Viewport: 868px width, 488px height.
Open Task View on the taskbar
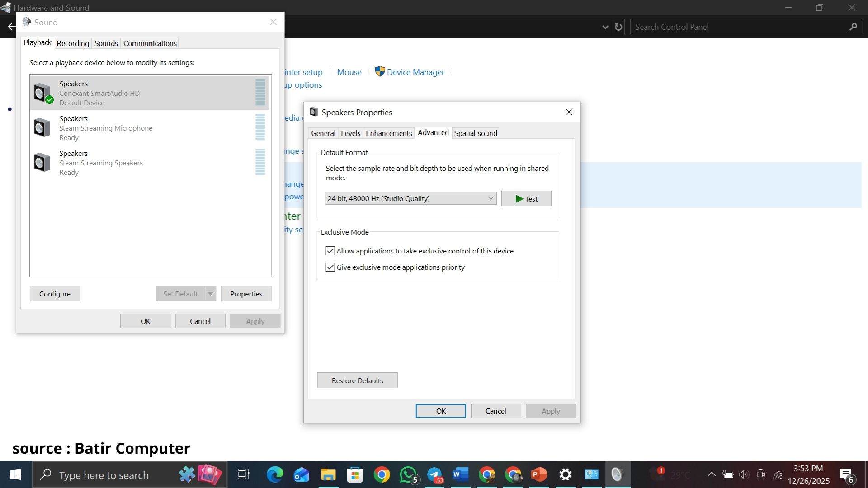(244, 475)
